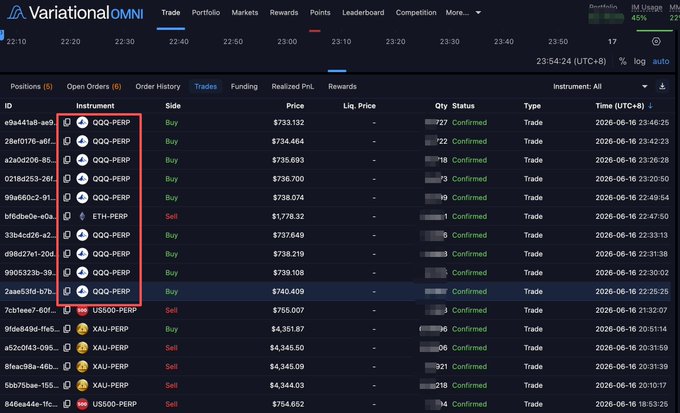This screenshot has width=680, height=413.
Task: Copy the trade ID starting 9905323b
Action: tap(67, 272)
